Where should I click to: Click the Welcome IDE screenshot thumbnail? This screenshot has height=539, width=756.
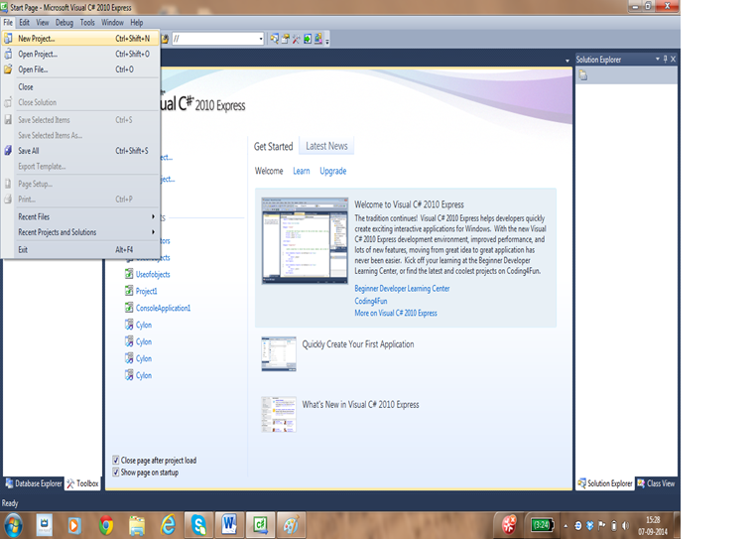click(305, 240)
